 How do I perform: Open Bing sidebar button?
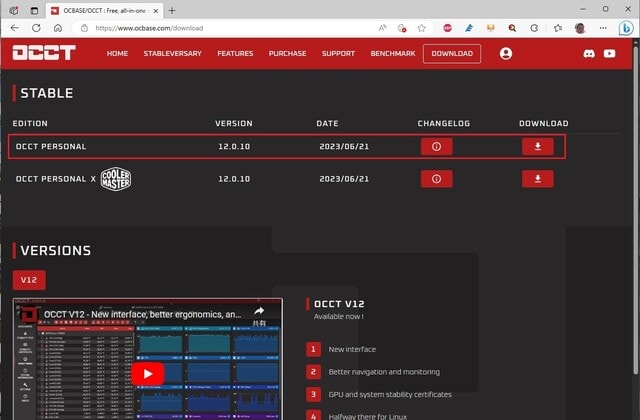pos(626,28)
